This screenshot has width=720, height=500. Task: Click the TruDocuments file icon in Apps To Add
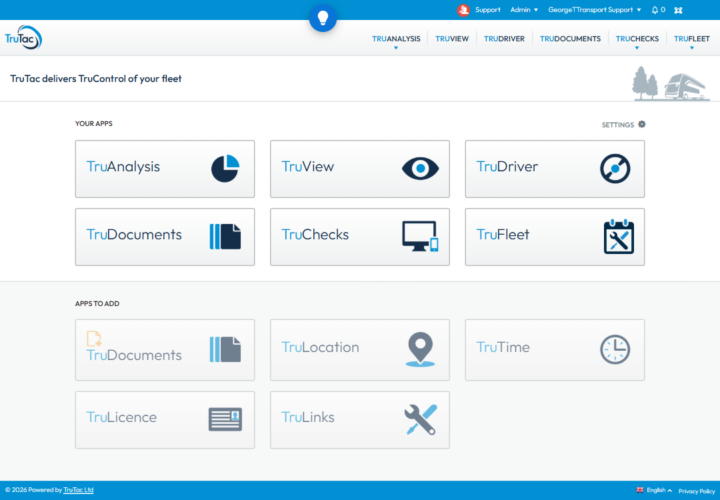(225, 349)
